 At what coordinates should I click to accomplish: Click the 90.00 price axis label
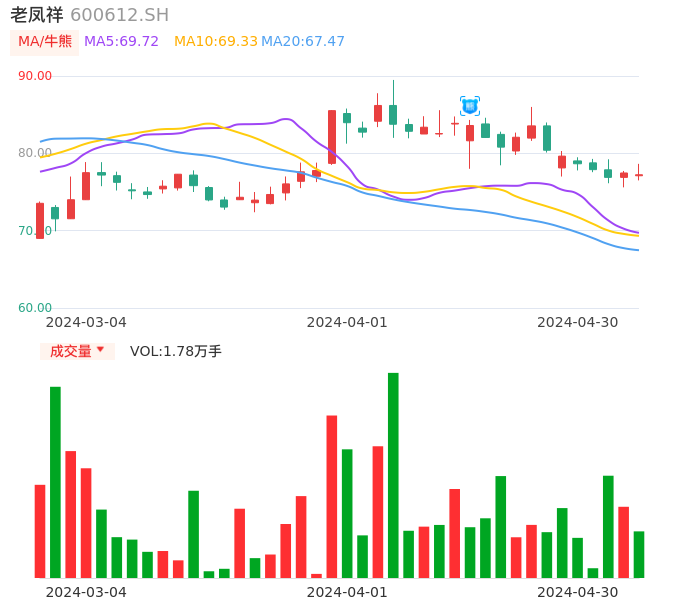coord(35,76)
